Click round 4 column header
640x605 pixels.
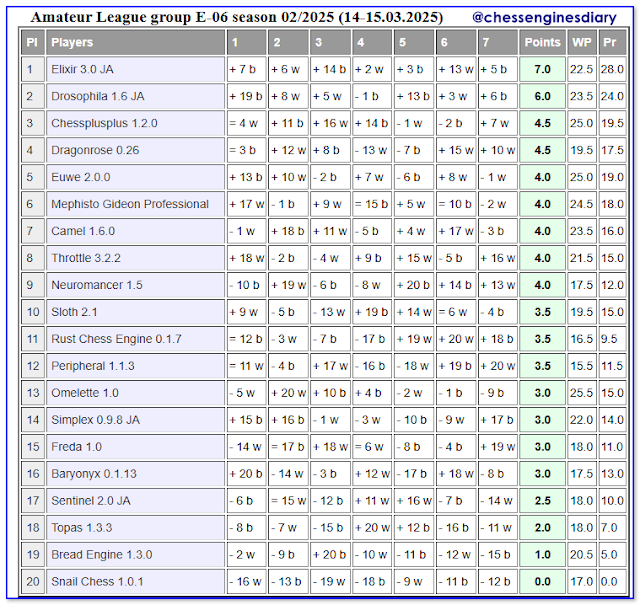[372, 42]
